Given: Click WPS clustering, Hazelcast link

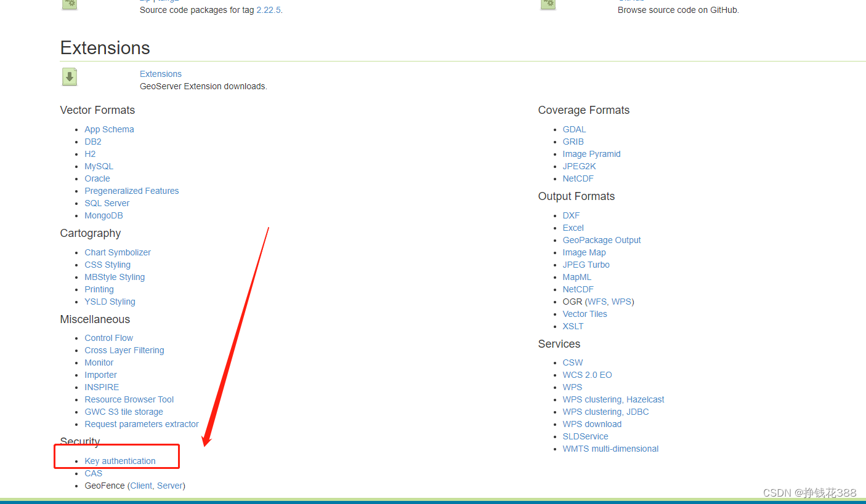Looking at the screenshot, I should coord(613,399).
